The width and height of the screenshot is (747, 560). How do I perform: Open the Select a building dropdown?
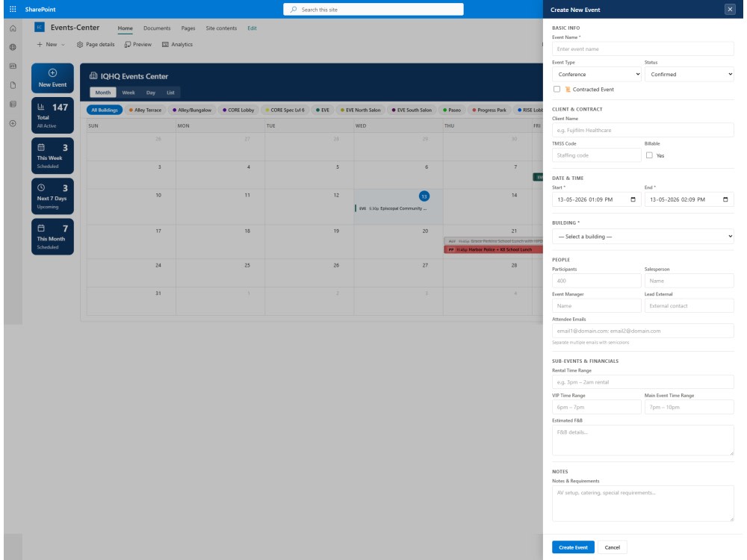click(x=642, y=237)
